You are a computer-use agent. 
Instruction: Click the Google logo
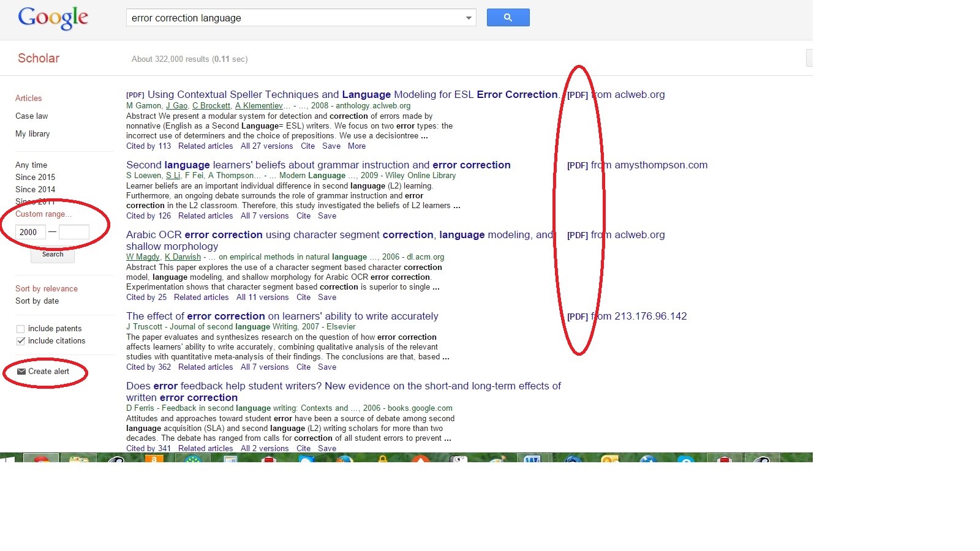point(53,18)
